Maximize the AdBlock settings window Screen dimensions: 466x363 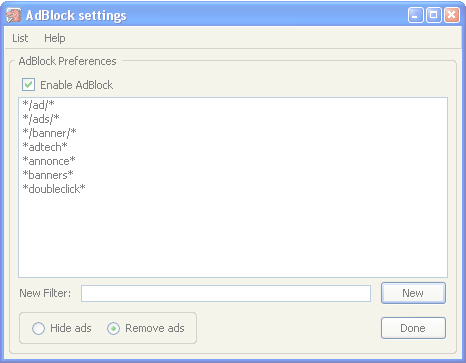[x=434, y=15]
